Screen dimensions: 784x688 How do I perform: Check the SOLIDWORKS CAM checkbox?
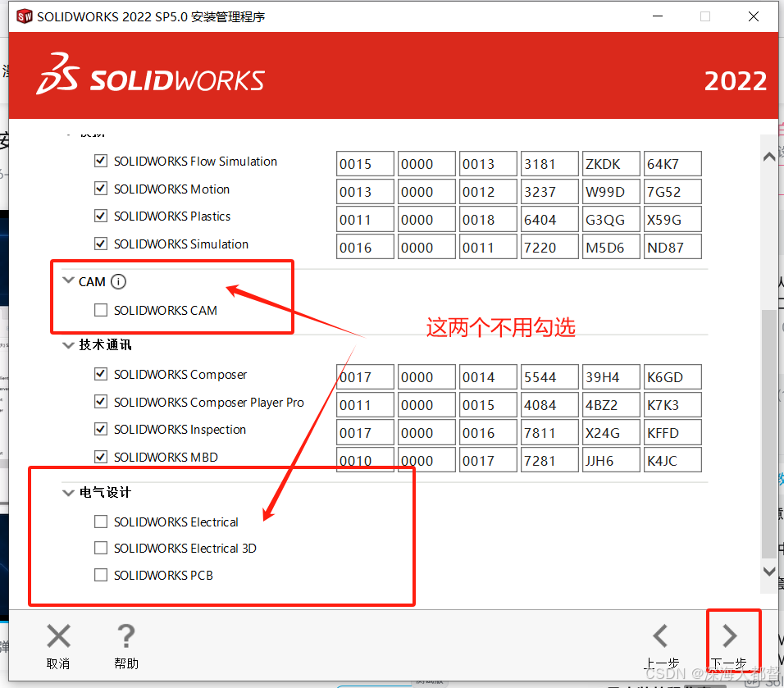[101, 310]
